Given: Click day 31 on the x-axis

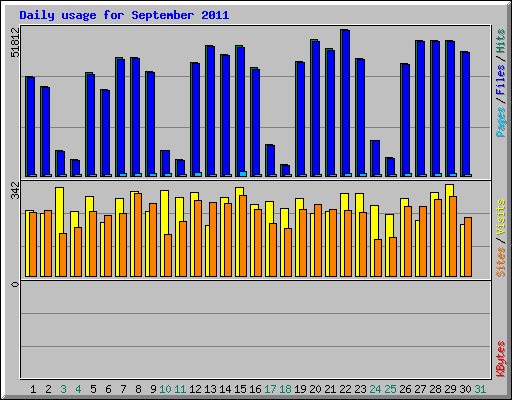Looking at the screenshot, I should click(480, 389).
